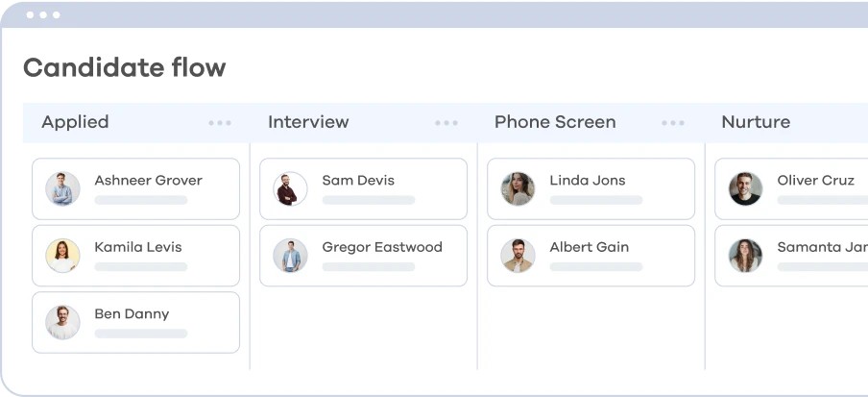This screenshot has height=397, width=868.
Task: Click Ashneer Grover's profile avatar
Action: [x=62, y=188]
